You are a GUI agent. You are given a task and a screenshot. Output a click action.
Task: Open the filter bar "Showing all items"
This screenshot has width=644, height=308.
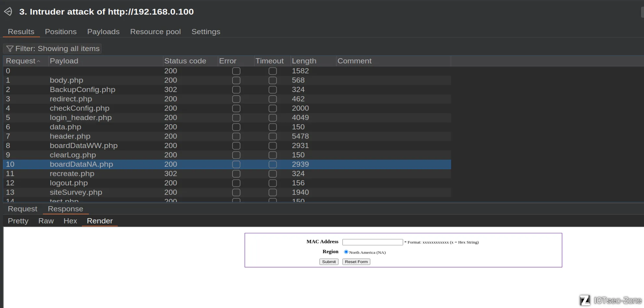point(53,48)
